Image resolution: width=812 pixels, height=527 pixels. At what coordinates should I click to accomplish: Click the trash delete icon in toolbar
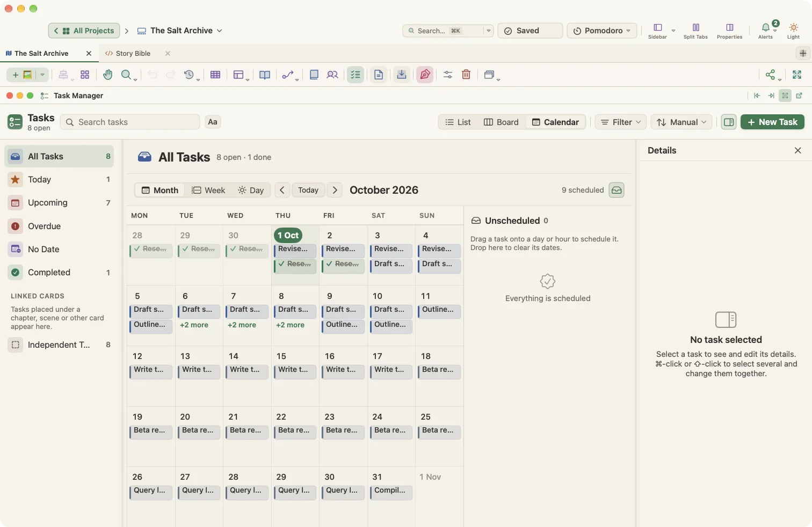[x=466, y=75]
